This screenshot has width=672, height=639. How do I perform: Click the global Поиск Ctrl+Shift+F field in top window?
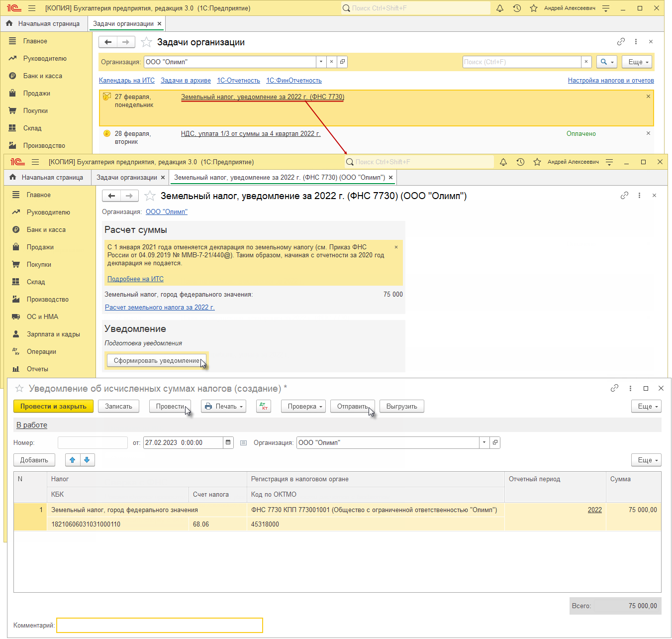click(416, 8)
